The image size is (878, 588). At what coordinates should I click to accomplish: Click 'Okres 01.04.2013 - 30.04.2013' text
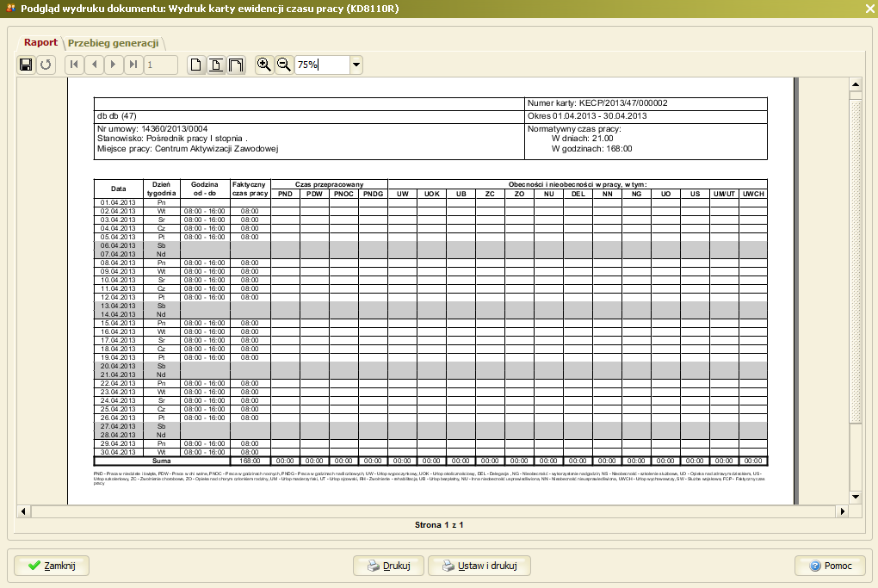coord(587,116)
